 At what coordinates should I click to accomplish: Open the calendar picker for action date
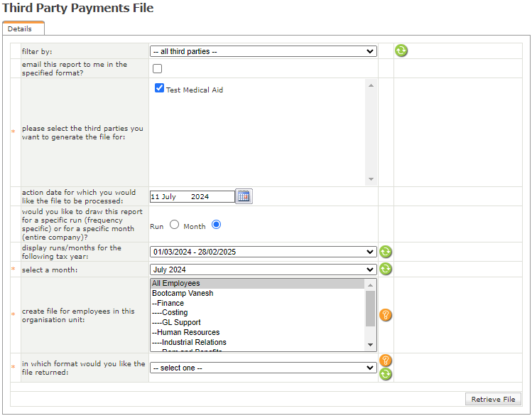[x=244, y=196]
